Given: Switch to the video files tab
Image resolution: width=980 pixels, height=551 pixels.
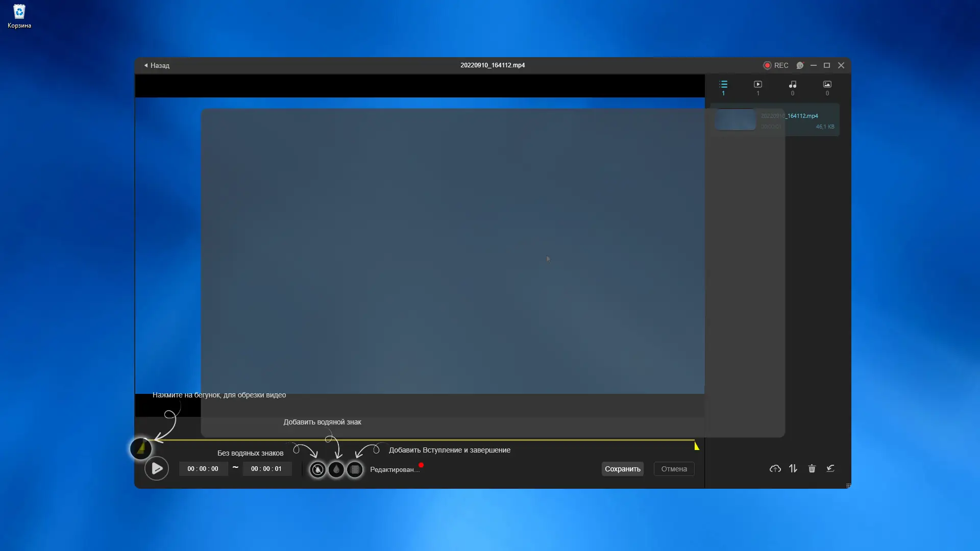Looking at the screenshot, I should coord(758,87).
